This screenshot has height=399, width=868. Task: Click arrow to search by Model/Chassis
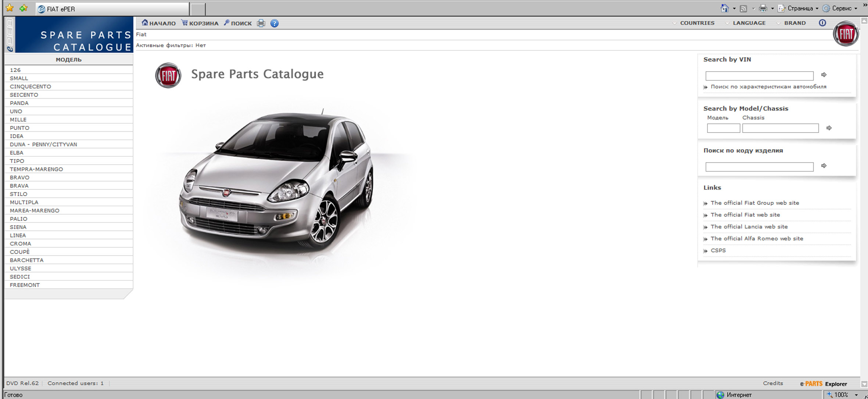pyautogui.click(x=829, y=128)
